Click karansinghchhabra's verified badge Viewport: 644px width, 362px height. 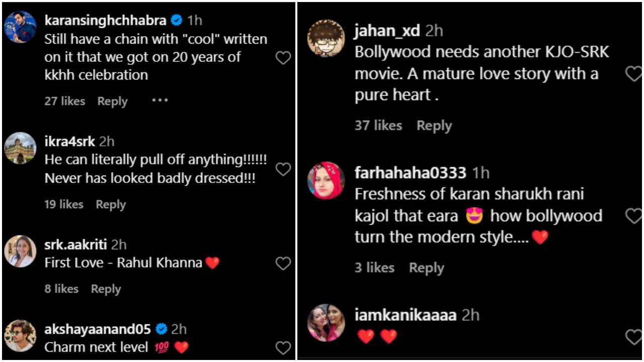coord(176,20)
